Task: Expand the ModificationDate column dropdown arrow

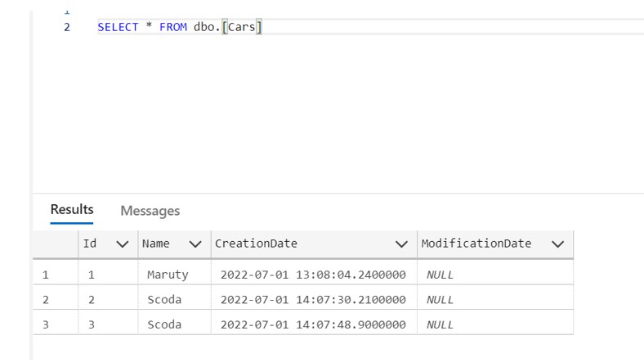Action: [x=557, y=244]
